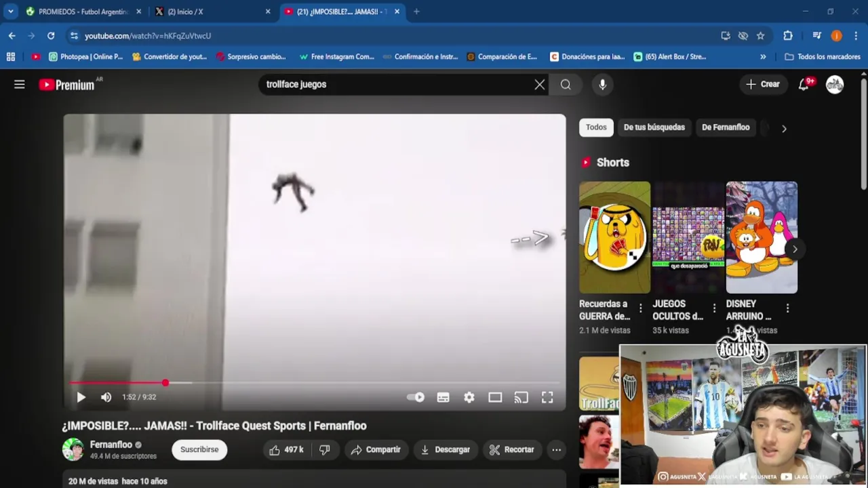Switch to PROMIEDOS Futbol Argentino tab
The width and height of the screenshot is (868, 488).
[x=83, y=12]
